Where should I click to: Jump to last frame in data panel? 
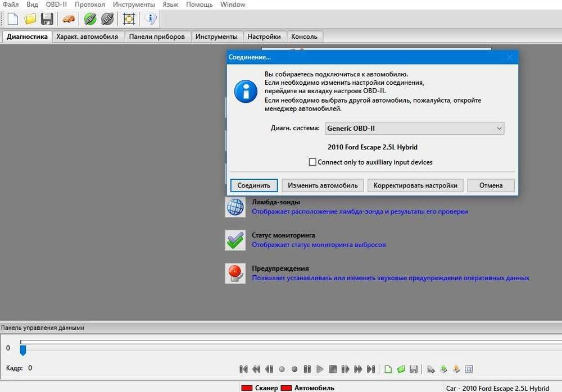(x=371, y=369)
